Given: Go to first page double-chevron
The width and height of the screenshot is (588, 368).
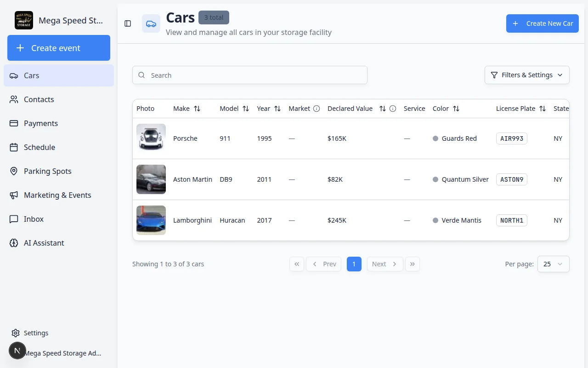Looking at the screenshot, I should (x=297, y=264).
